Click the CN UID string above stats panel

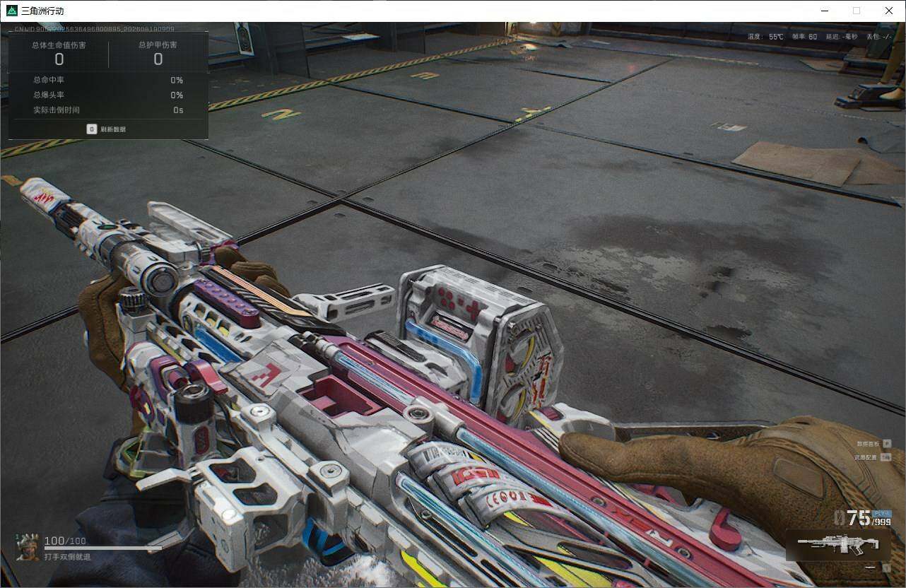pos(95,29)
